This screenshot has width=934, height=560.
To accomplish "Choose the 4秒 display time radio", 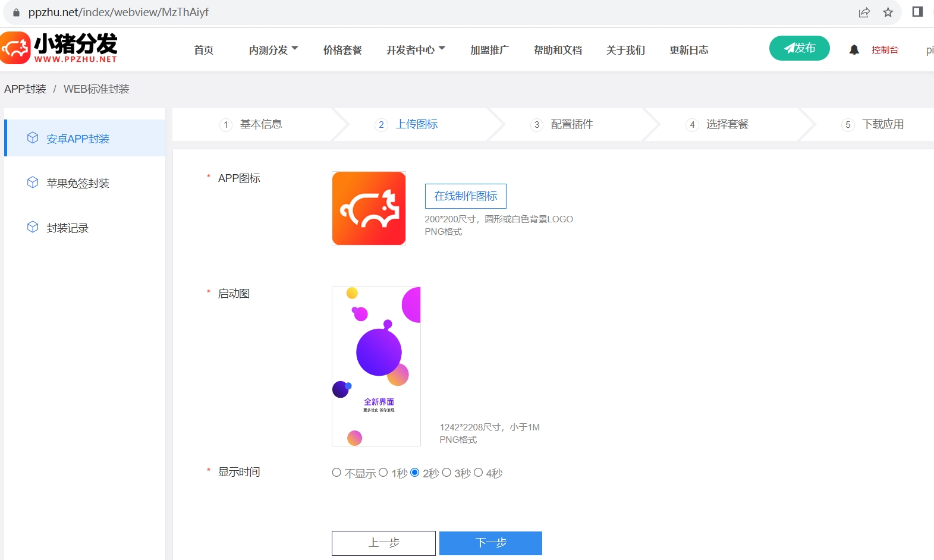I will click(478, 473).
